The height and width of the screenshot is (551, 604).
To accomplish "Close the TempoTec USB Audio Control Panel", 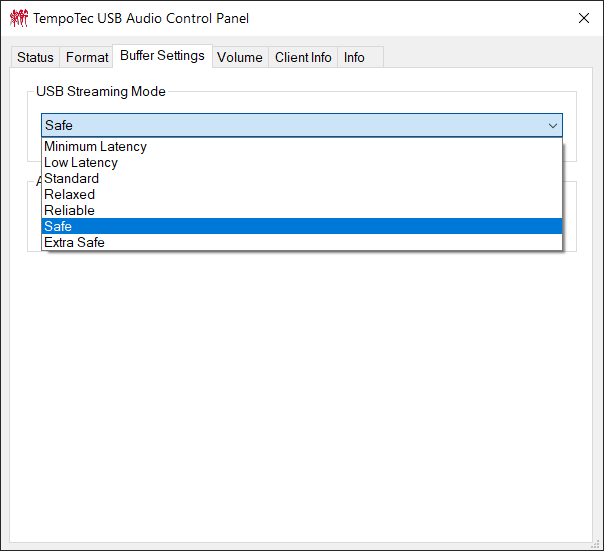I will pyautogui.click(x=584, y=18).
